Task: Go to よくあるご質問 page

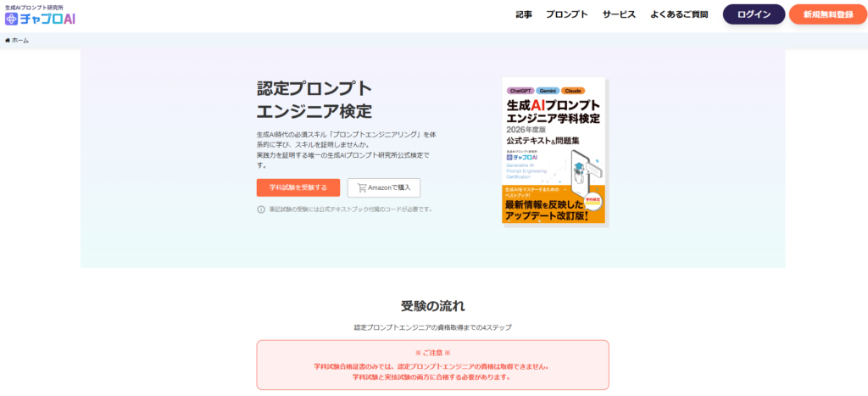Action: click(x=680, y=14)
